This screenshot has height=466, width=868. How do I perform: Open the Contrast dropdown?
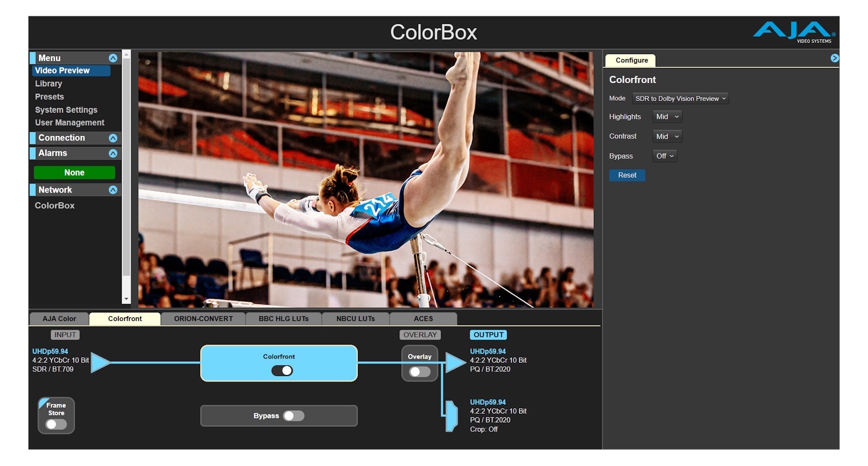(667, 136)
